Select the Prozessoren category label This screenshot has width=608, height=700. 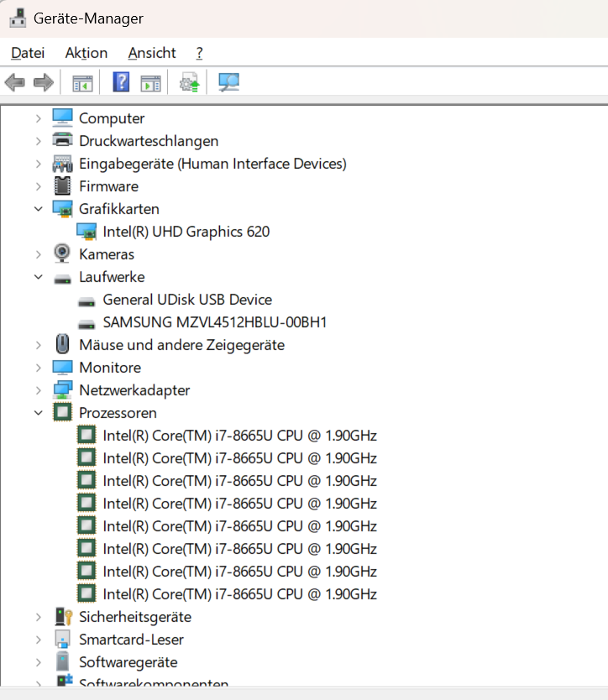(x=118, y=414)
